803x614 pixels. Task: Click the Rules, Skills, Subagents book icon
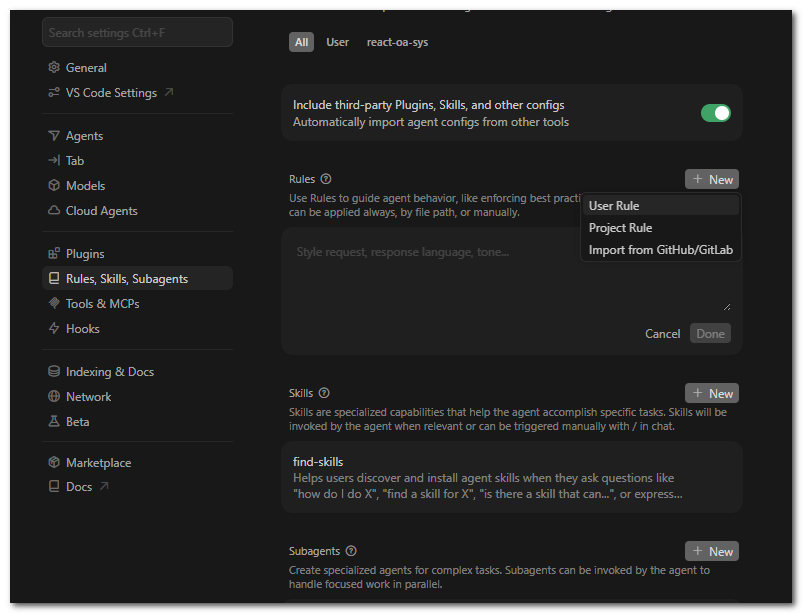54,278
